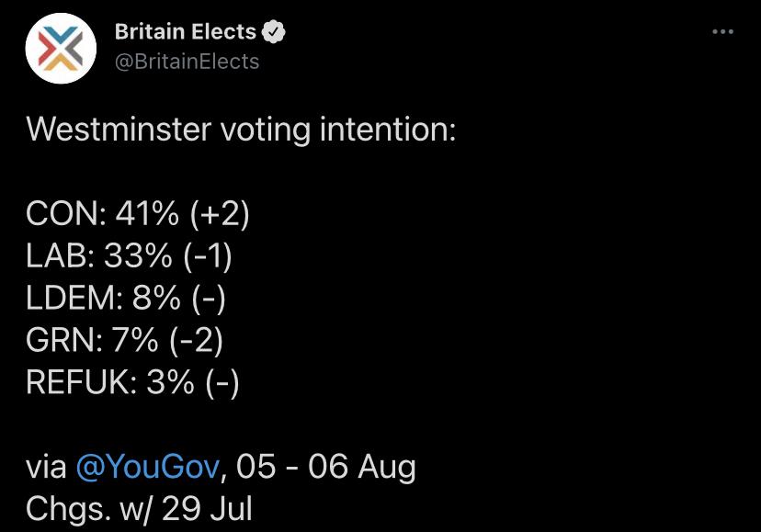Open the three-dot more options menu
This screenshot has width=761, height=532.
(722, 32)
